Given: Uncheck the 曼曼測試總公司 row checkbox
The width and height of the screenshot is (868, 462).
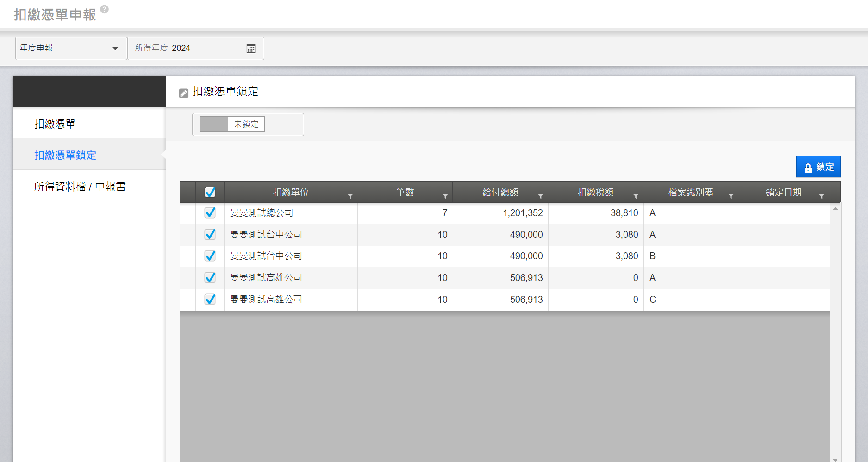Looking at the screenshot, I should pos(210,213).
